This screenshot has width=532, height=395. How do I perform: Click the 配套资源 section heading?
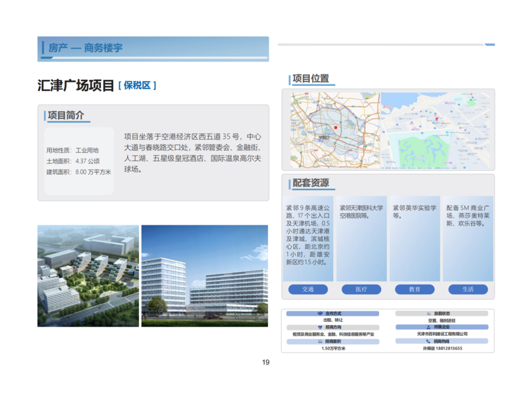(x=311, y=183)
